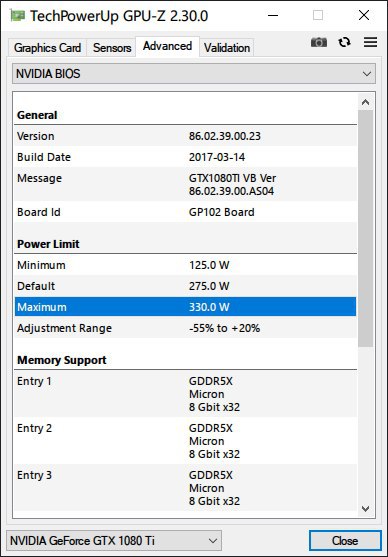Open the NVIDIA GeForce GTX 1080 Ti selector
This screenshot has height=557, width=388.
click(x=114, y=541)
